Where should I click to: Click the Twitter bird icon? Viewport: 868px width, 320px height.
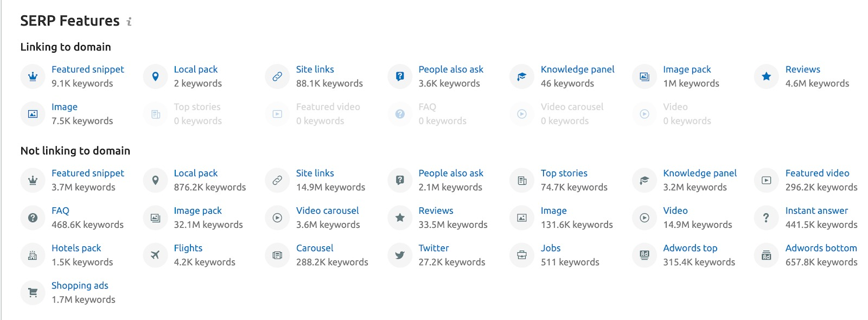[x=400, y=255]
